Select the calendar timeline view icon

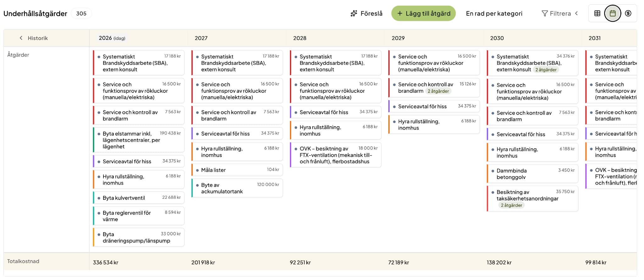tap(613, 13)
